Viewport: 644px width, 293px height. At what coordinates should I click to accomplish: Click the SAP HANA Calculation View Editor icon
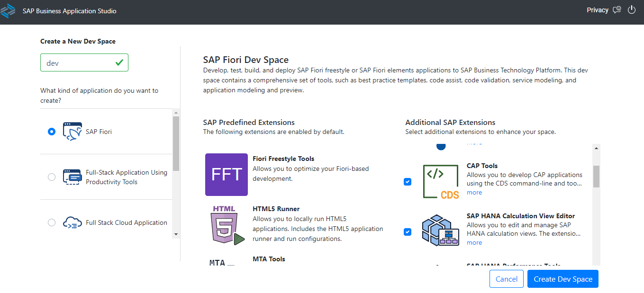point(441,231)
